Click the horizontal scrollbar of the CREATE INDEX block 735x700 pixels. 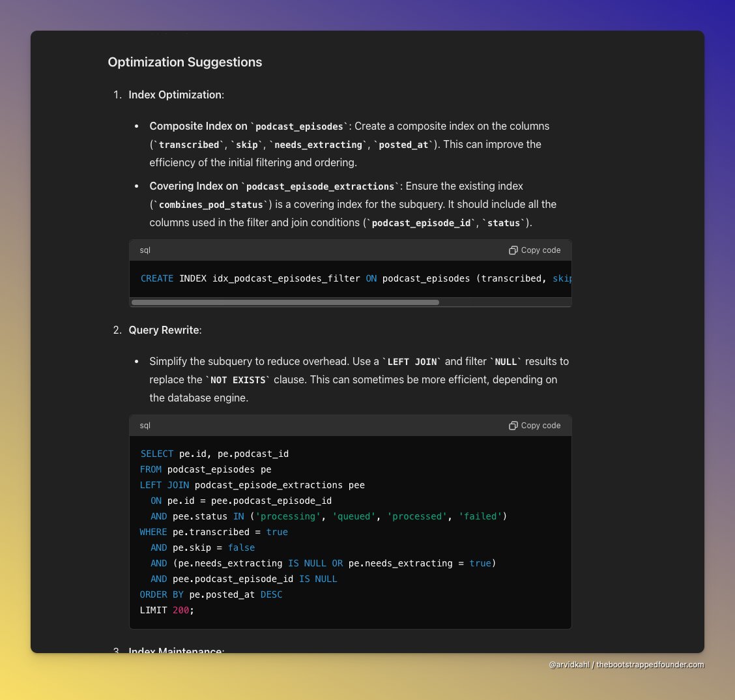(x=285, y=302)
